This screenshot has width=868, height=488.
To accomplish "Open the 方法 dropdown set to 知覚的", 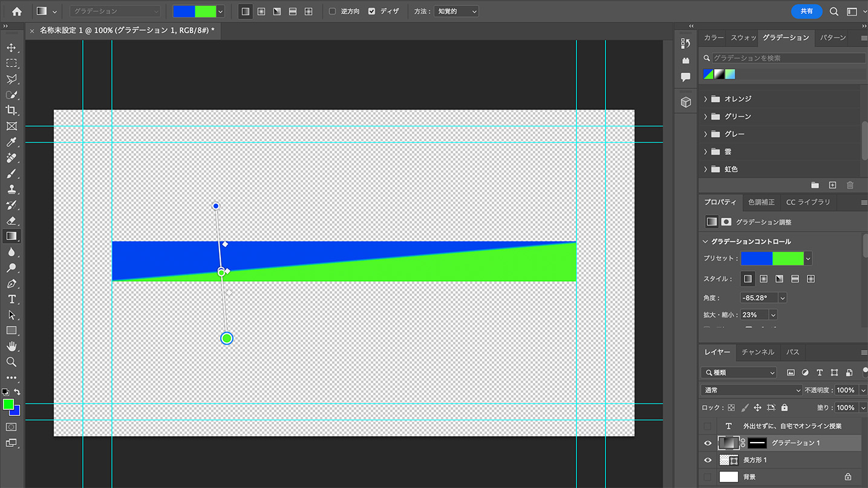I will point(456,11).
